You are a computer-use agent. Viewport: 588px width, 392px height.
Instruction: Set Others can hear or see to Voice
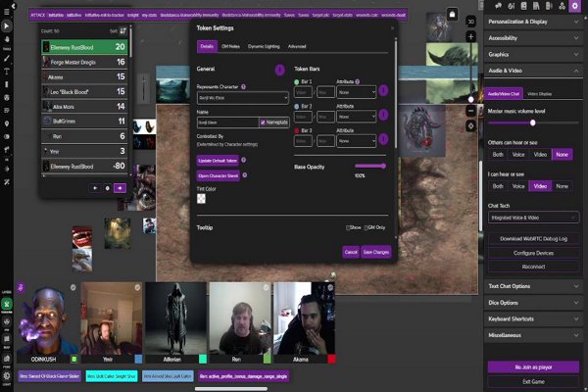tap(518, 155)
